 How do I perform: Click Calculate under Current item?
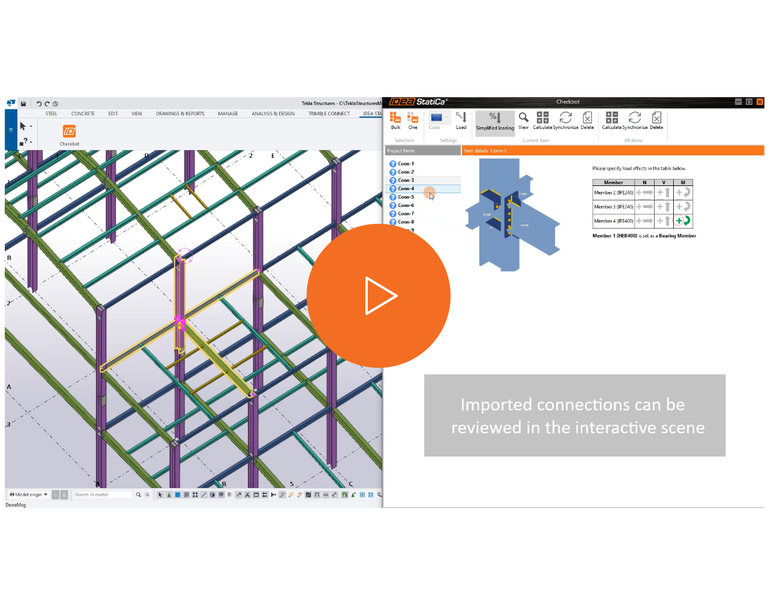click(x=542, y=120)
